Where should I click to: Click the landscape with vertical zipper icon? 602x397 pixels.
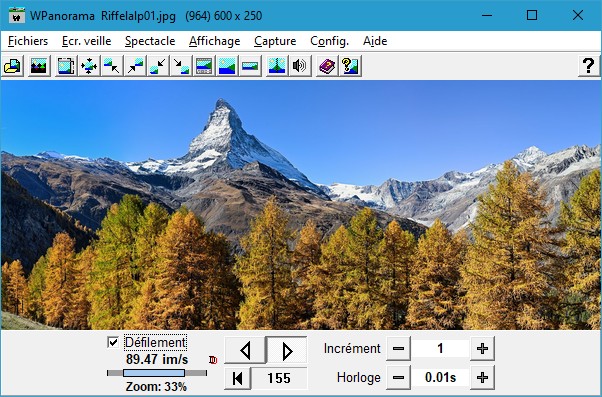click(277, 66)
